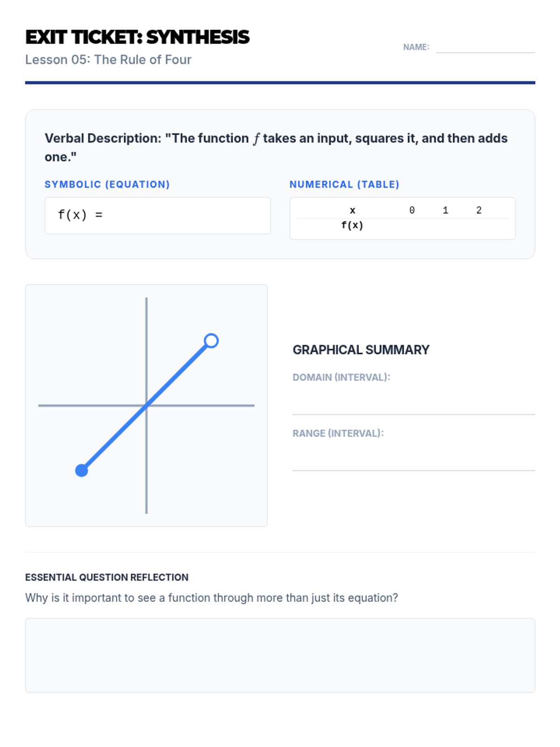Select the Lesson 05 subtitle text

pyautogui.click(x=108, y=60)
